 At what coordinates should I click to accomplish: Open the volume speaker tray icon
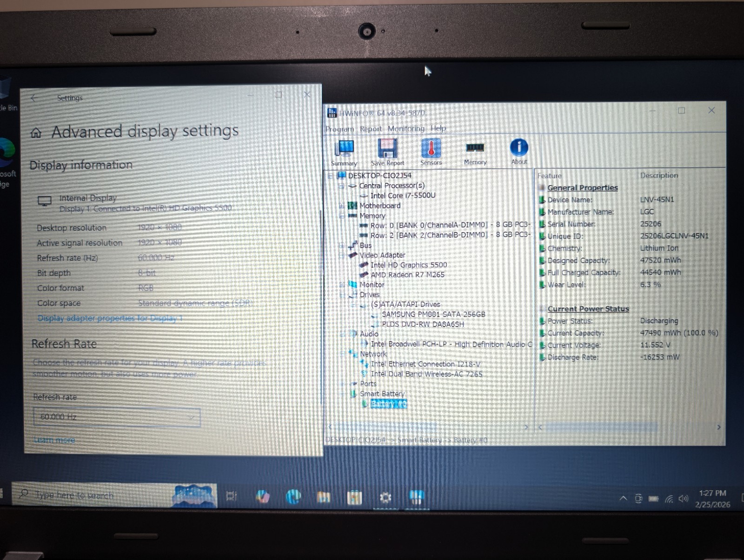(x=683, y=499)
